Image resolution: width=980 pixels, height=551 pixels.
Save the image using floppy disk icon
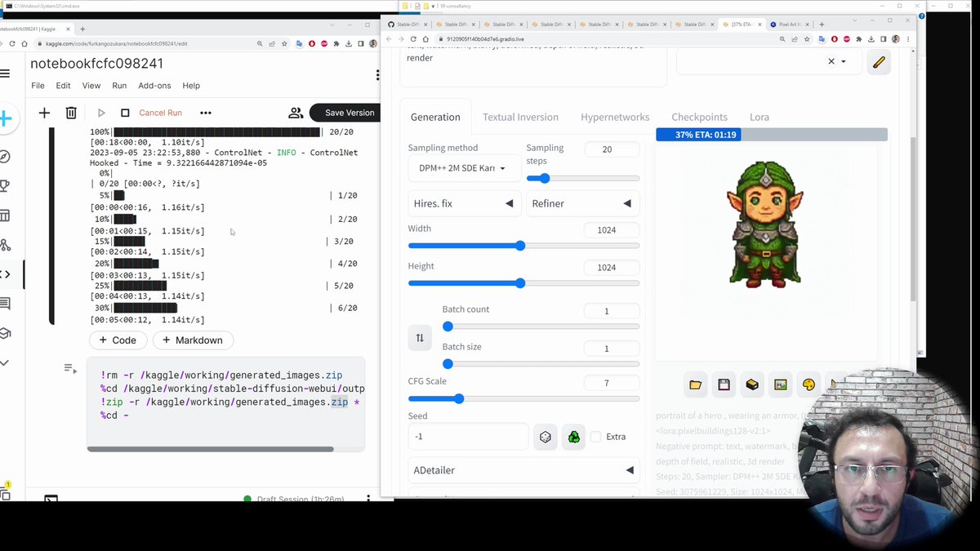724,384
